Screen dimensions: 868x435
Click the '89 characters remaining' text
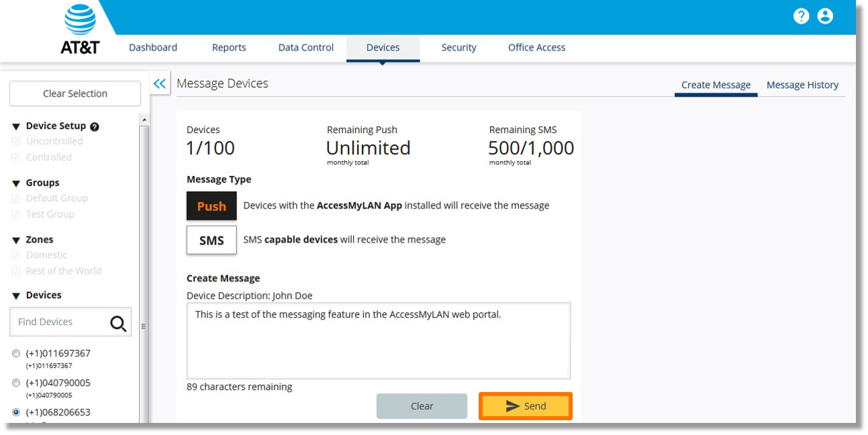240,387
